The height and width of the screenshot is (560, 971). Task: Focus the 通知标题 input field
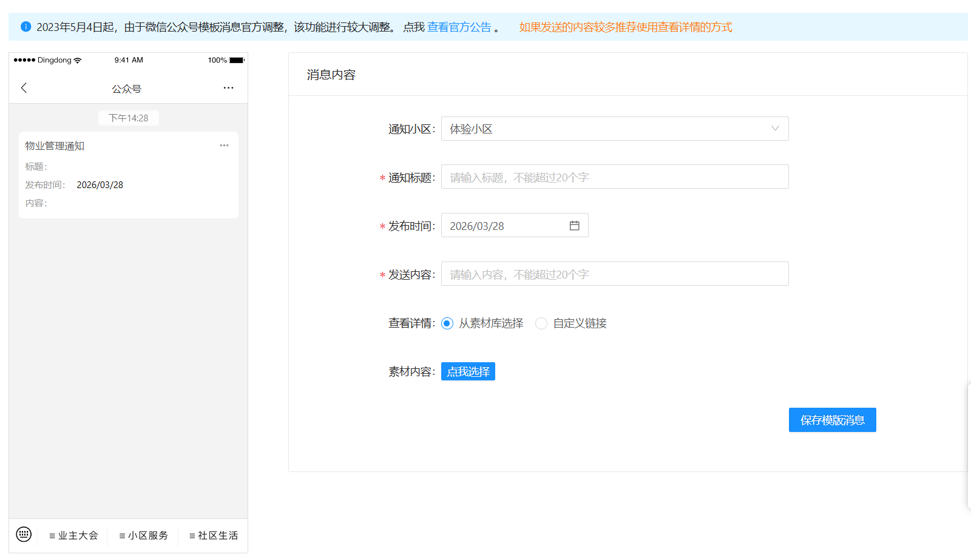pos(614,177)
